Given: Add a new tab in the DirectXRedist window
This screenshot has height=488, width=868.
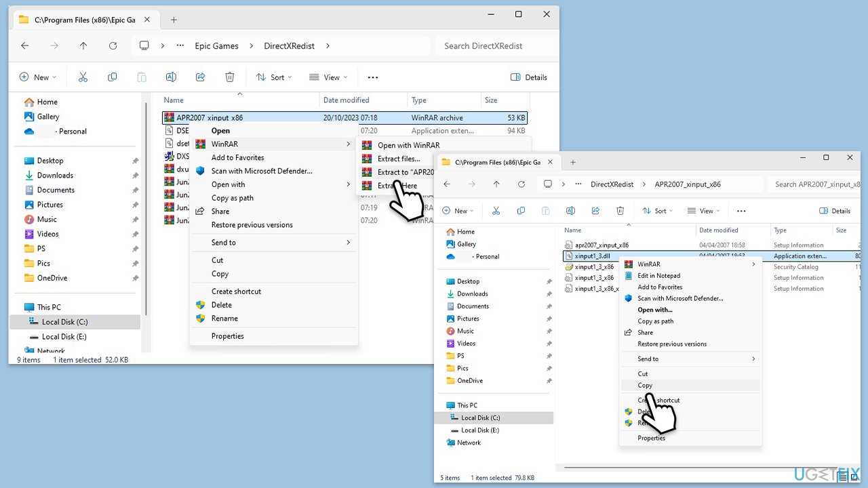Looking at the screenshot, I should (174, 20).
